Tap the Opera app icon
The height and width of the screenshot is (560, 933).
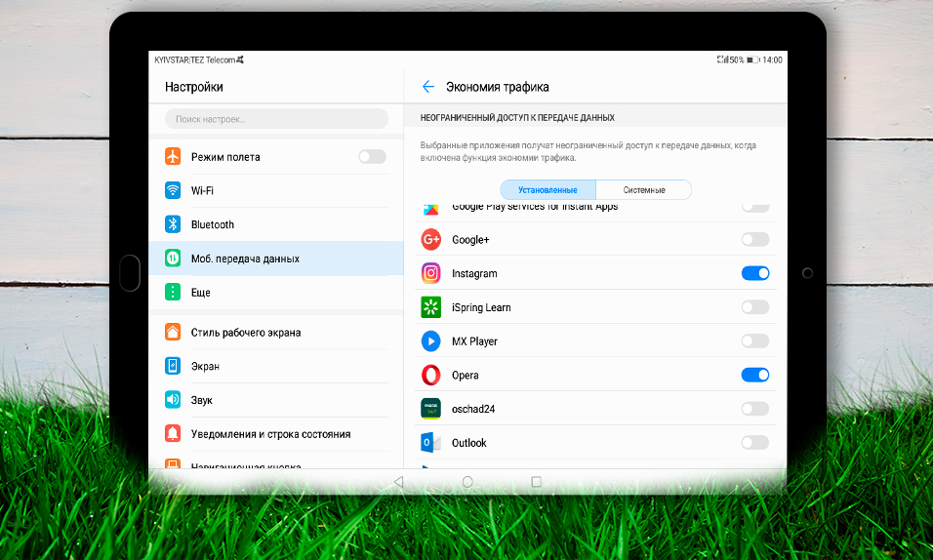[430, 375]
